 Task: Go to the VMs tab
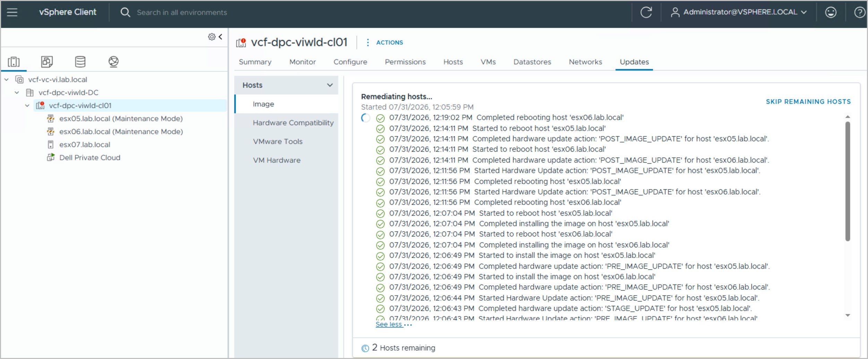pyautogui.click(x=488, y=62)
